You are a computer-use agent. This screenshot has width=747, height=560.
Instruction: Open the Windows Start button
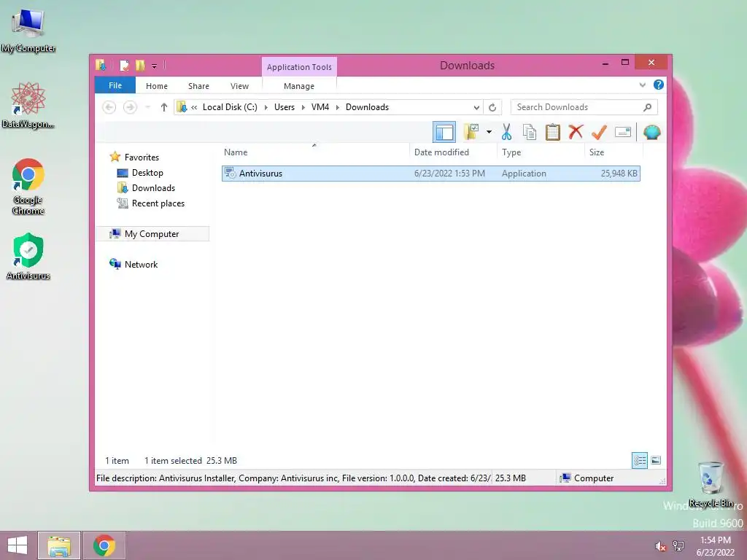coord(18,545)
